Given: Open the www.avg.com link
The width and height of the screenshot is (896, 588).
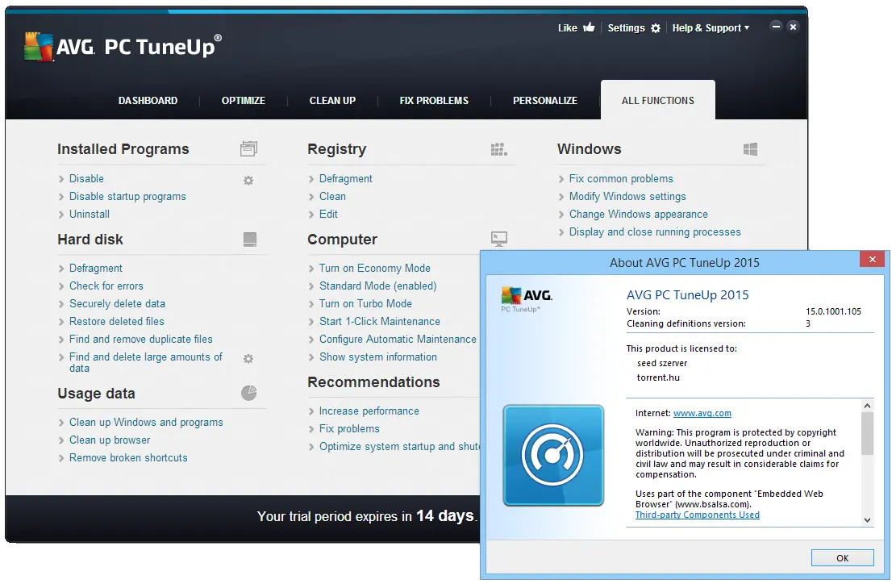Looking at the screenshot, I should coord(702,413).
